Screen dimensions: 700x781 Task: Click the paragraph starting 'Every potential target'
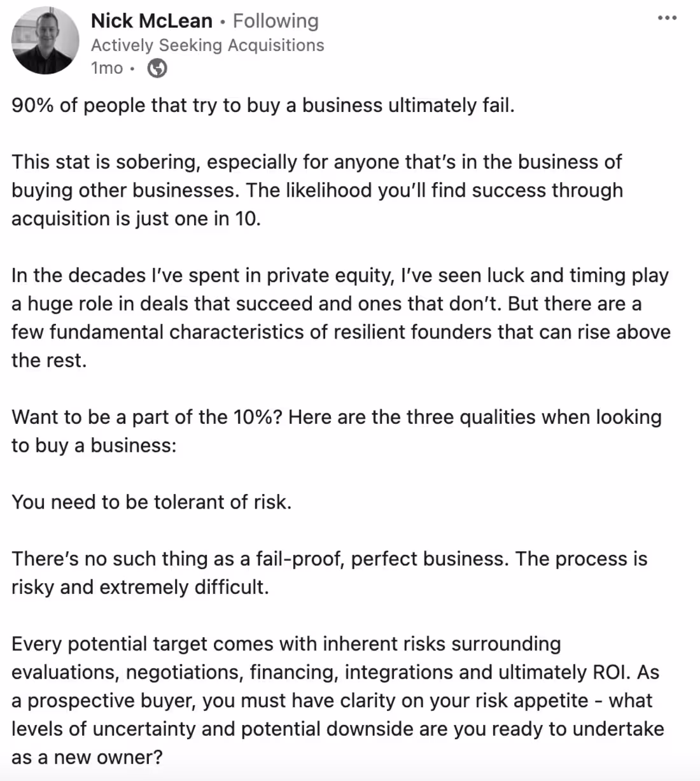[337, 700]
